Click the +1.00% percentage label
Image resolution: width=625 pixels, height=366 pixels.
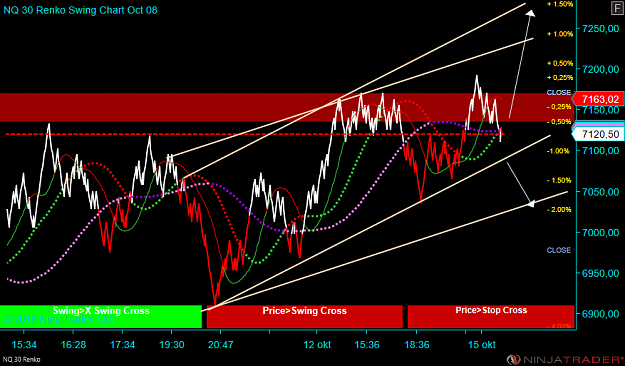560,34
